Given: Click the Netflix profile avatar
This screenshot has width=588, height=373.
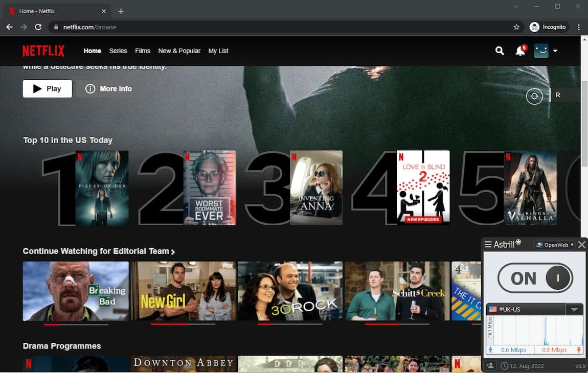Looking at the screenshot, I should [541, 51].
